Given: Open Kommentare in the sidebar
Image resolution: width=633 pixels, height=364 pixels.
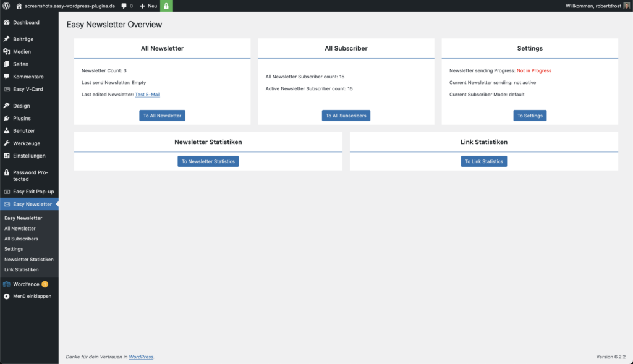Looking at the screenshot, I should pyautogui.click(x=29, y=77).
